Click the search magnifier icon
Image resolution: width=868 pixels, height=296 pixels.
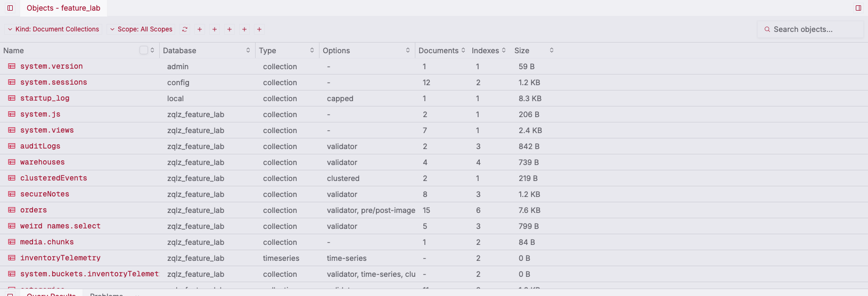[767, 29]
